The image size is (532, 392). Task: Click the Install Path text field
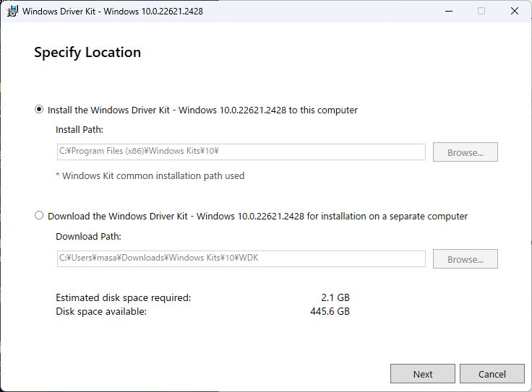241,152
